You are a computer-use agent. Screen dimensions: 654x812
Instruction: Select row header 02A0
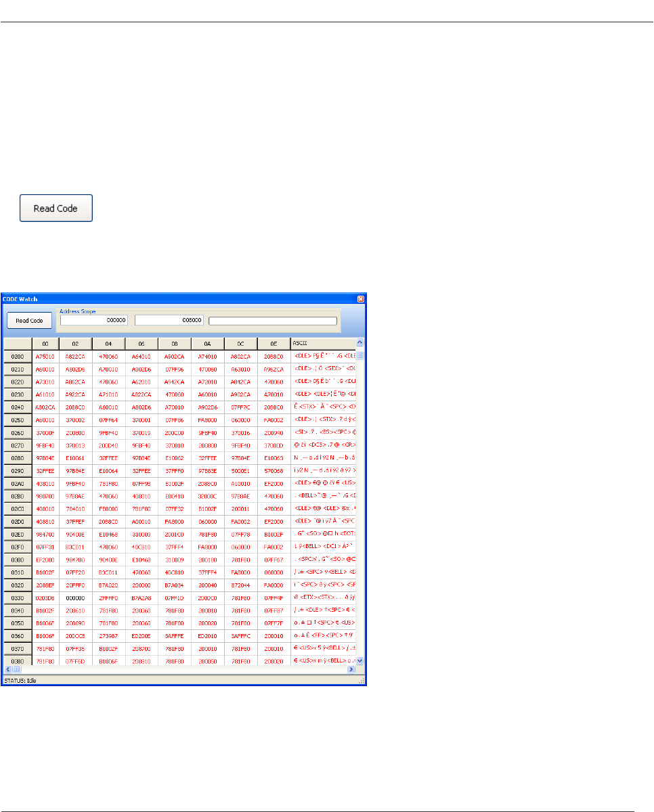click(x=18, y=484)
